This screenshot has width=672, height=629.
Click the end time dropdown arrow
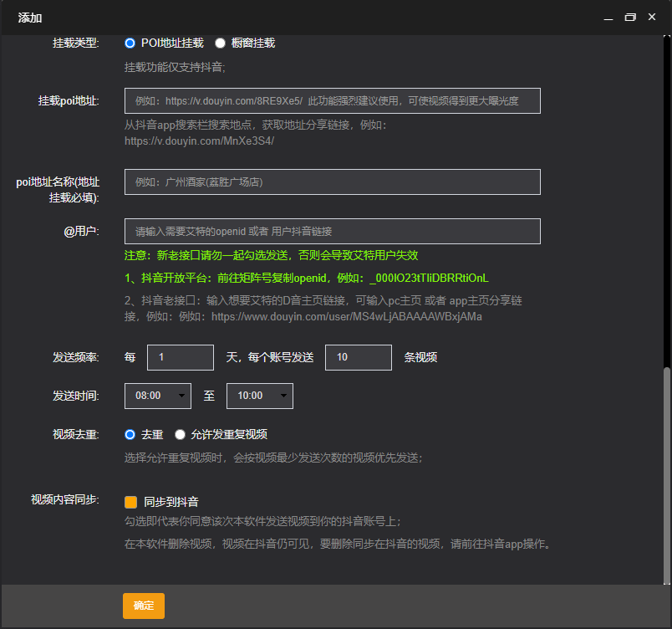point(283,396)
